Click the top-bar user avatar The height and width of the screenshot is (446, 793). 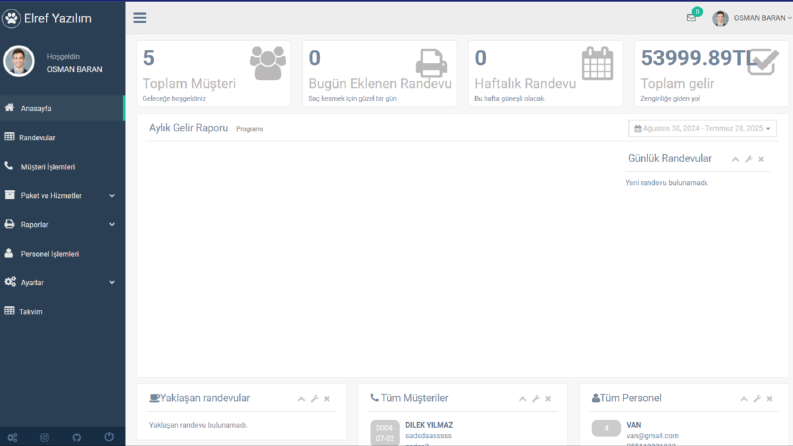coord(720,18)
